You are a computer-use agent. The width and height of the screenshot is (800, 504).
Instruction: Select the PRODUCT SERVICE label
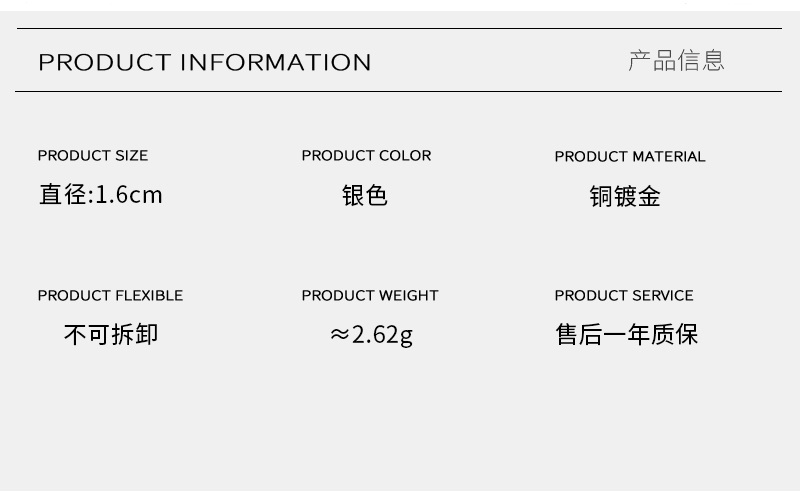coord(624,295)
